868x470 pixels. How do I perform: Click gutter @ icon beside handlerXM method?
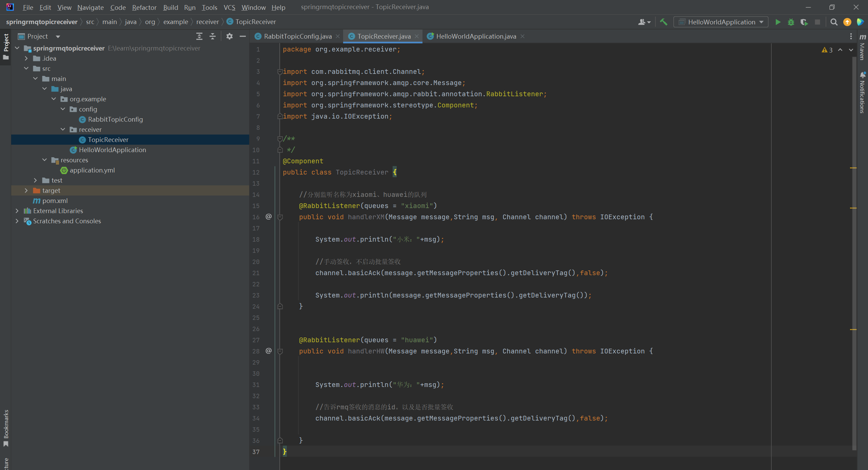coord(269,217)
